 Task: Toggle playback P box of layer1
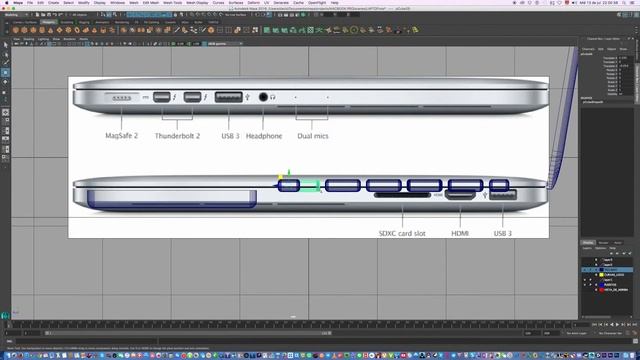tap(590, 280)
